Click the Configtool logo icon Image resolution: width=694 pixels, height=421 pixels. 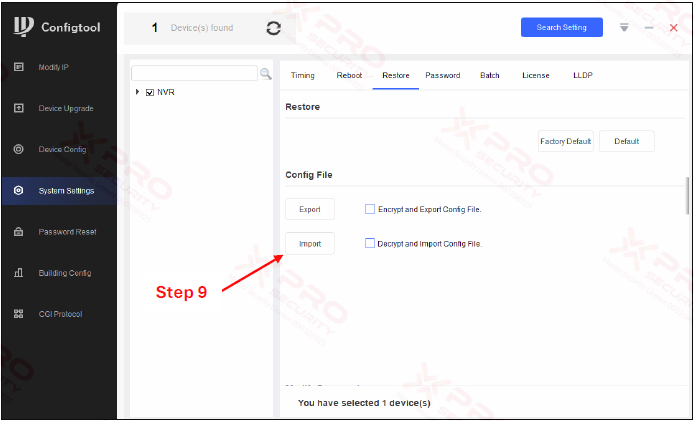pyautogui.click(x=23, y=27)
